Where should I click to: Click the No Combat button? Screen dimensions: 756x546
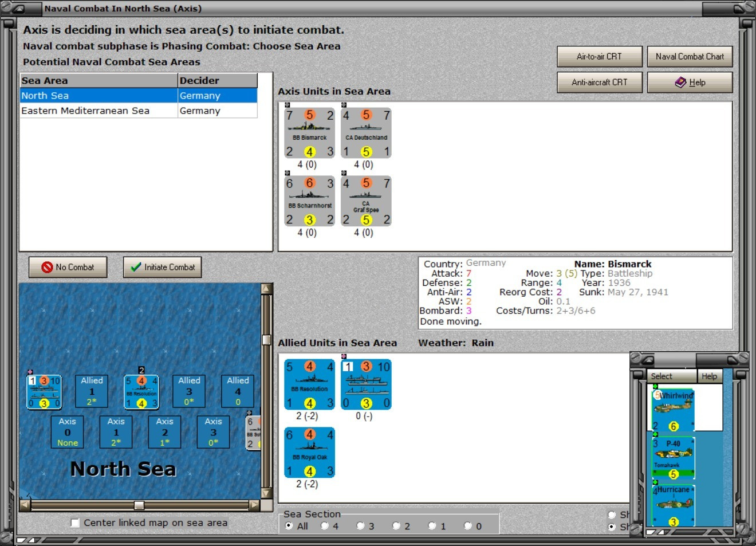click(x=68, y=267)
